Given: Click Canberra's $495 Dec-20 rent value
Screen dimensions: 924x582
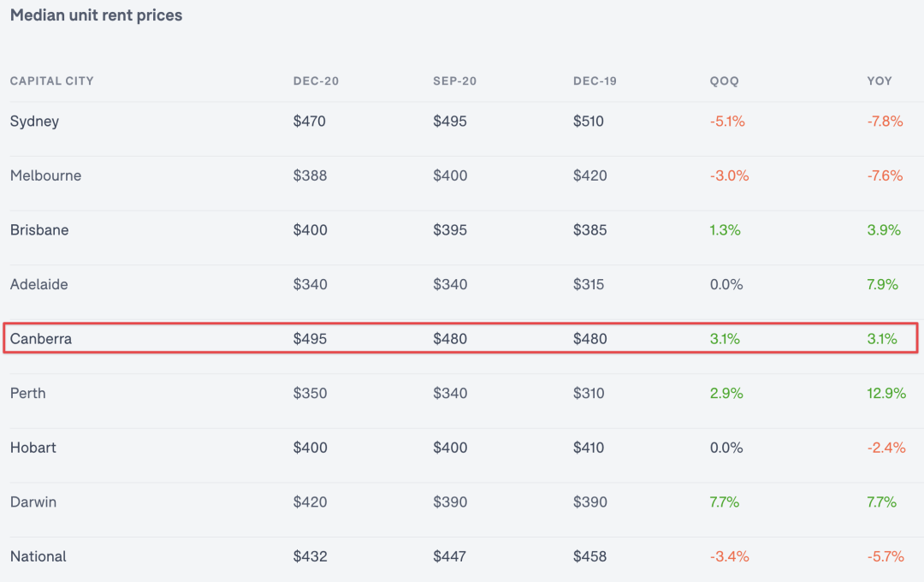Looking at the screenshot, I should pos(310,339).
